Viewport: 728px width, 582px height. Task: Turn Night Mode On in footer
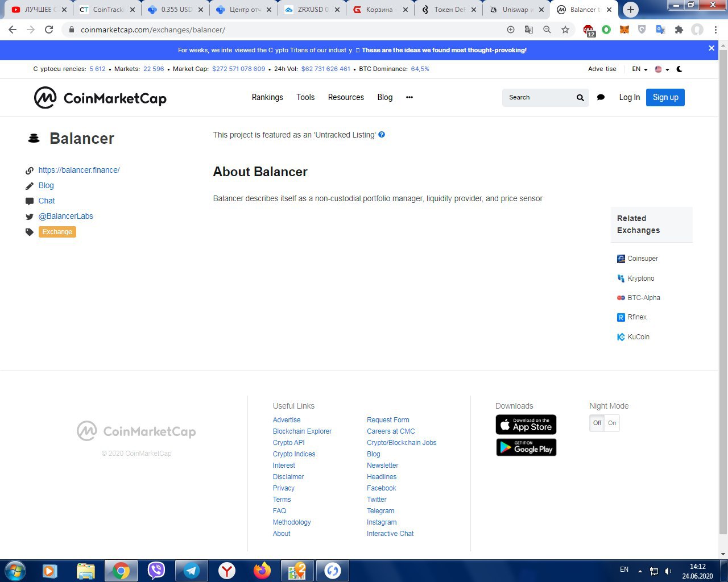[x=612, y=423]
